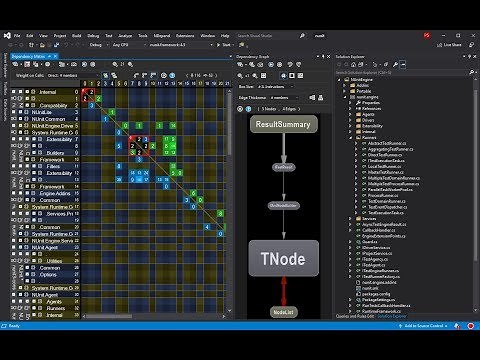Click the blue globe icon in the matrix toolbar
This screenshot has width=480, height=360.
[x=172, y=75]
